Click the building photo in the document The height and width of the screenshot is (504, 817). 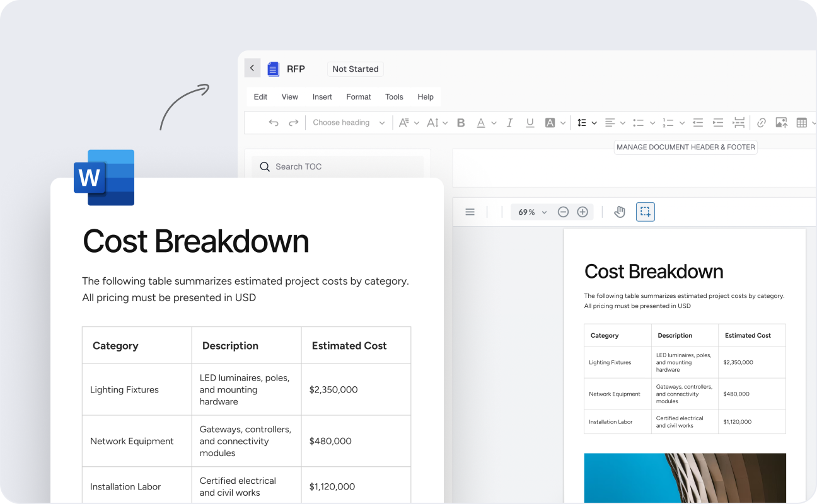(685, 478)
